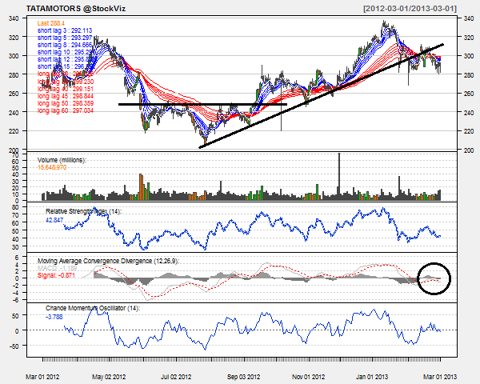Select the 'long lag 50' legend entry
Image resolution: width=480 pixels, height=384 pixels.
point(65,104)
